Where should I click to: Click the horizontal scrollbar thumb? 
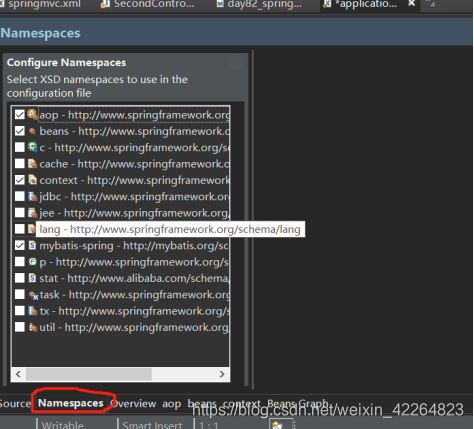pyautogui.click(x=89, y=374)
